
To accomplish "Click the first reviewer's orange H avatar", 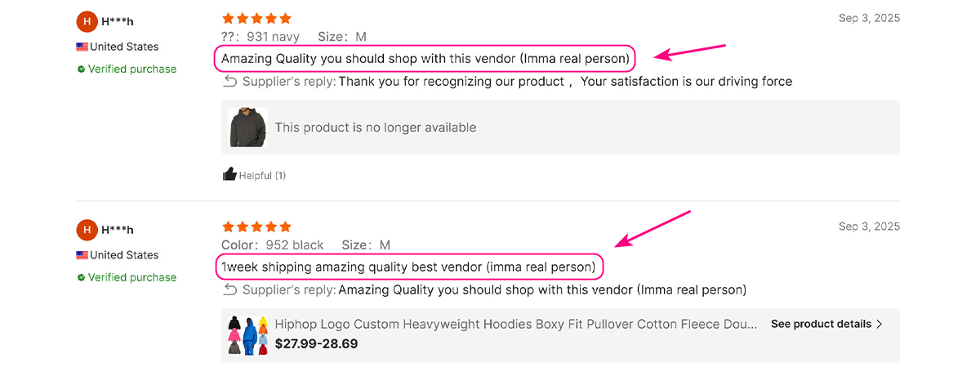I will (x=87, y=22).
